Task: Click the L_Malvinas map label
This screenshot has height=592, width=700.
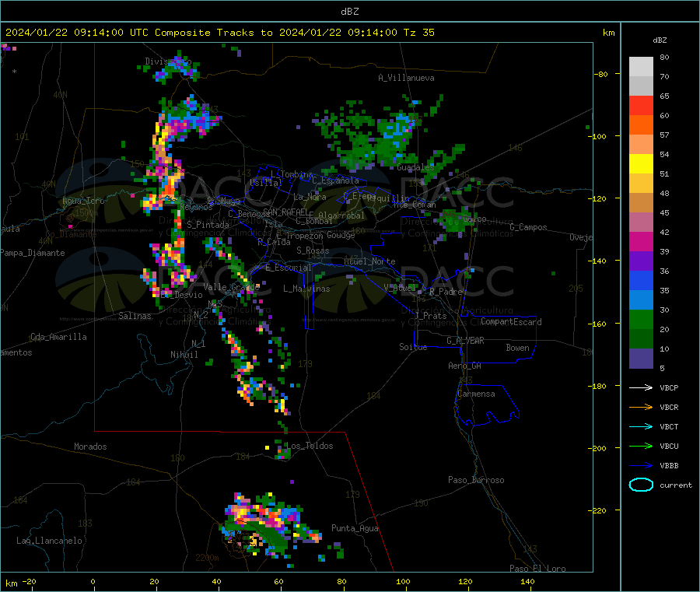Action: [306, 289]
